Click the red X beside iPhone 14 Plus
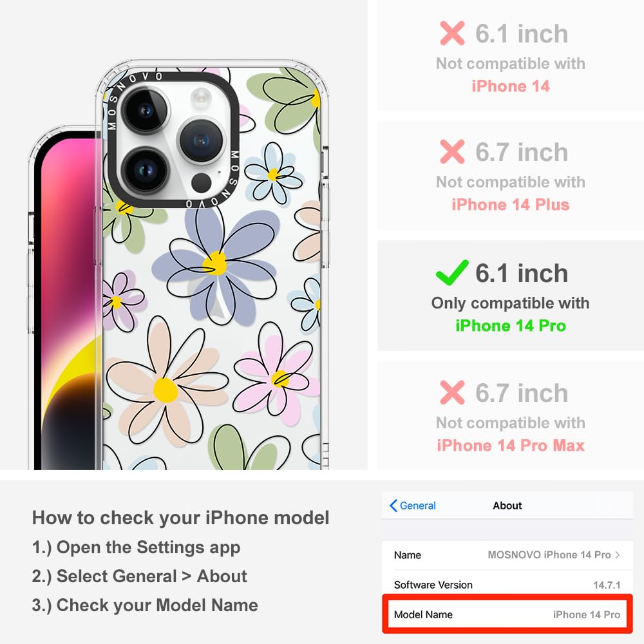 point(452,152)
